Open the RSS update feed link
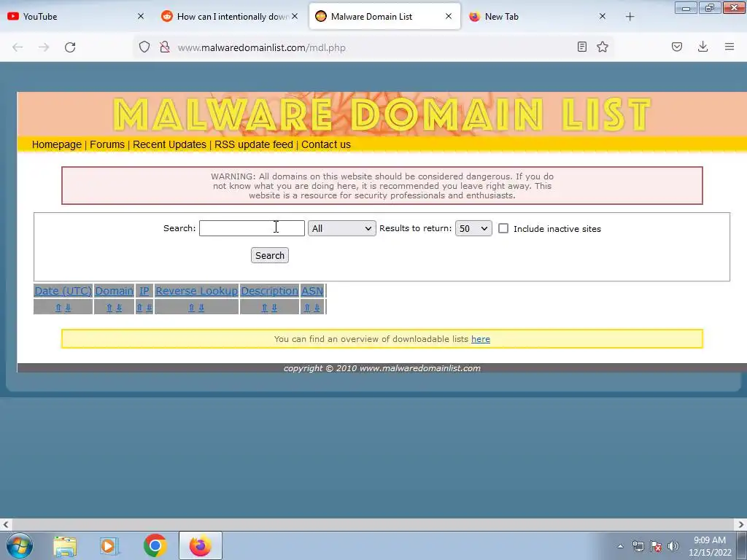The height and width of the screenshot is (560, 747). coord(254,145)
